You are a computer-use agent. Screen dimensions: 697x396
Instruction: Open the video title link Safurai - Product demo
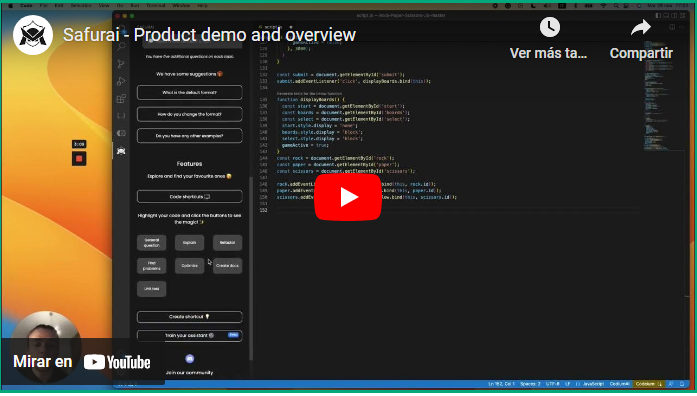pyautogui.click(x=209, y=35)
